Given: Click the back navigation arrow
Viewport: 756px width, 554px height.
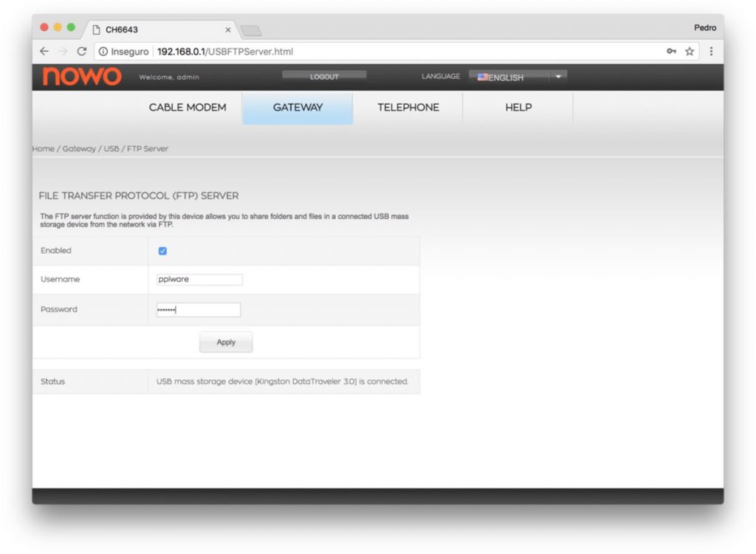Looking at the screenshot, I should [44, 51].
